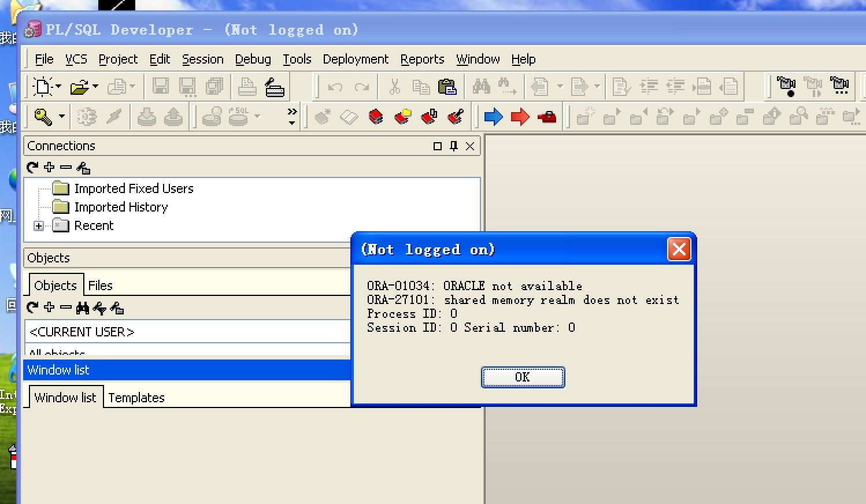Open the CURRENT USER combo box

click(x=188, y=332)
